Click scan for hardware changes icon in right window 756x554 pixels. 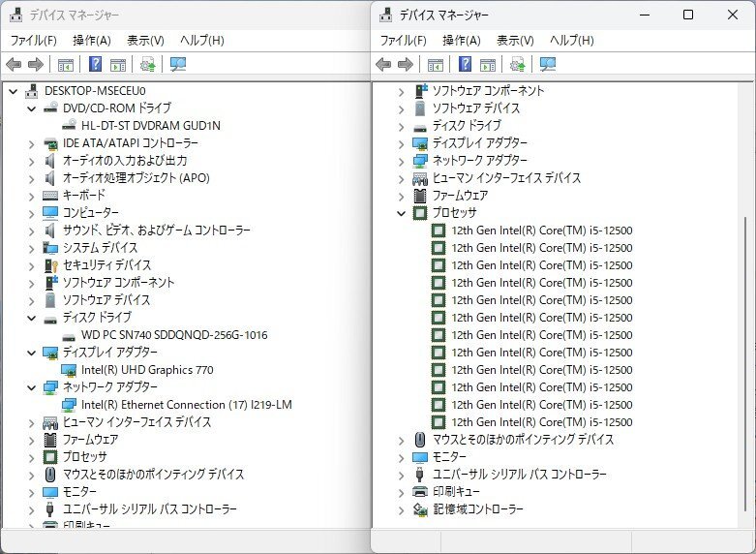(548, 64)
